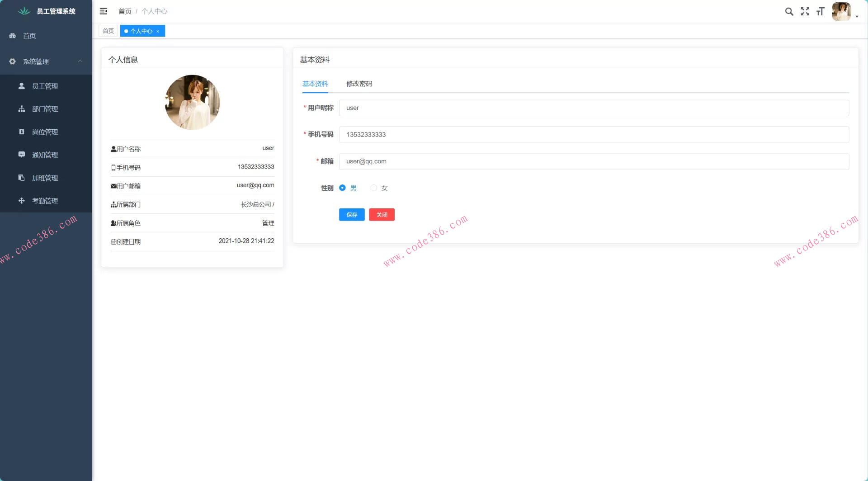Toggle the sidebar hamburger collapse icon

click(x=104, y=11)
